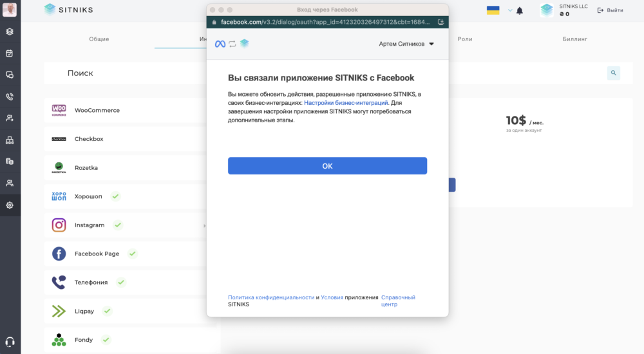Image resolution: width=644 pixels, height=354 pixels.
Task: Click the connected checkmark beside Liqpay
Action: pyautogui.click(x=107, y=311)
